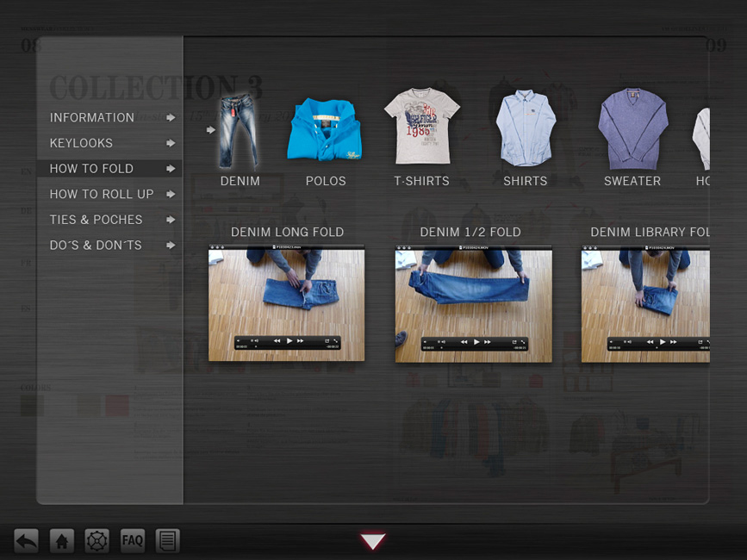Enter fullscreen on Denim 1/2 Fold video
747x560 pixels.
tap(523, 342)
